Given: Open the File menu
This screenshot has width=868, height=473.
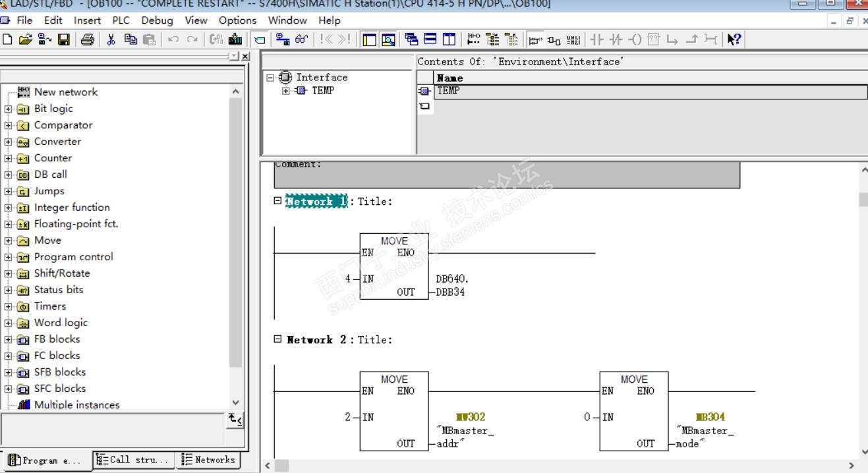Looking at the screenshot, I should click(x=24, y=20).
